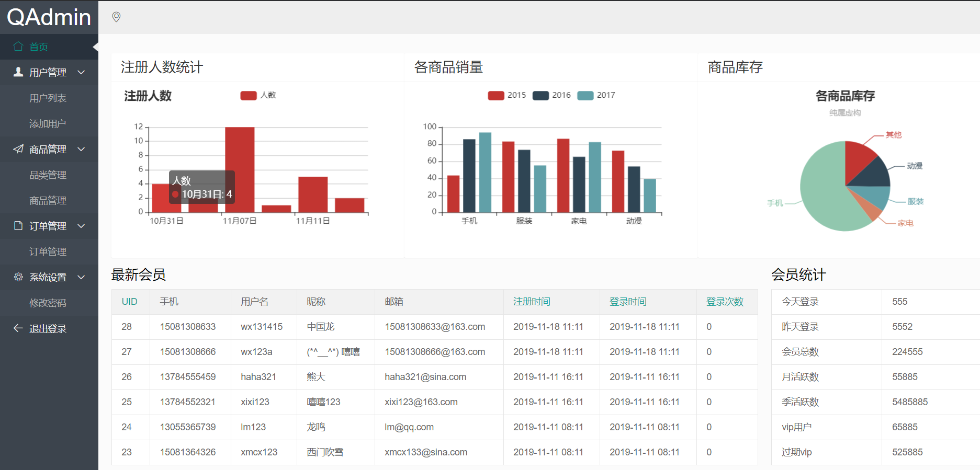Sort the table by 登录次数 column
Screen dimensions: 980x470
coord(725,302)
